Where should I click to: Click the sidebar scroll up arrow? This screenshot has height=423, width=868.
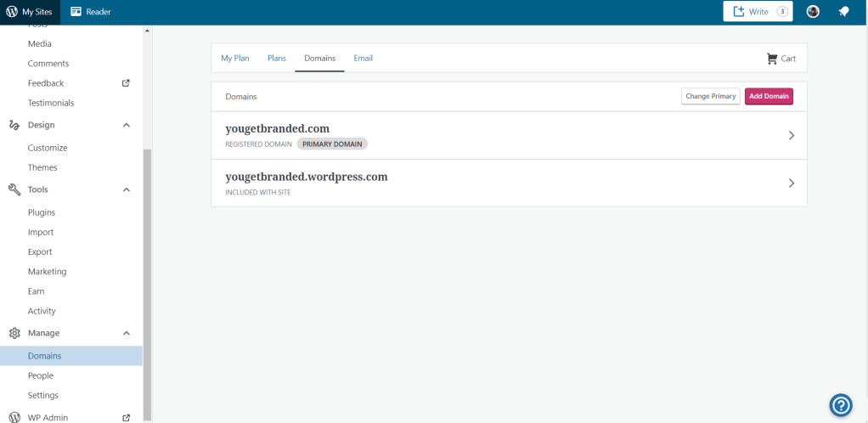tap(147, 31)
